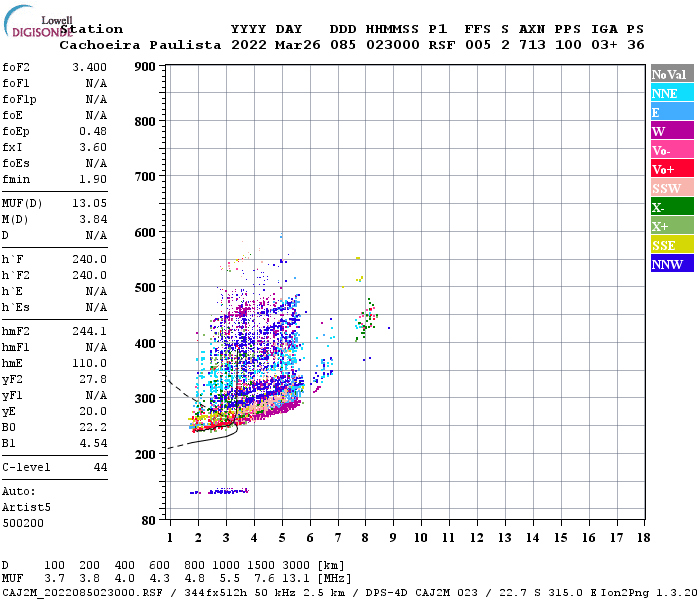This screenshot has height=600, width=700.
Task: Click the 3 MHz frequency axis label
Action: [226, 538]
